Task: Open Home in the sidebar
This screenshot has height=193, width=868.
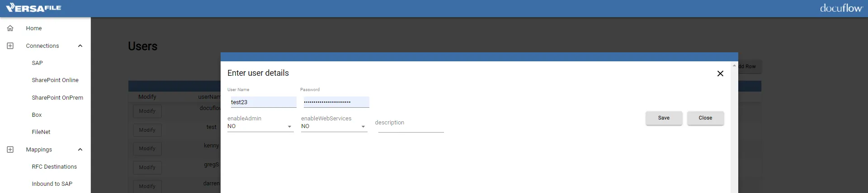Action: coord(34,28)
